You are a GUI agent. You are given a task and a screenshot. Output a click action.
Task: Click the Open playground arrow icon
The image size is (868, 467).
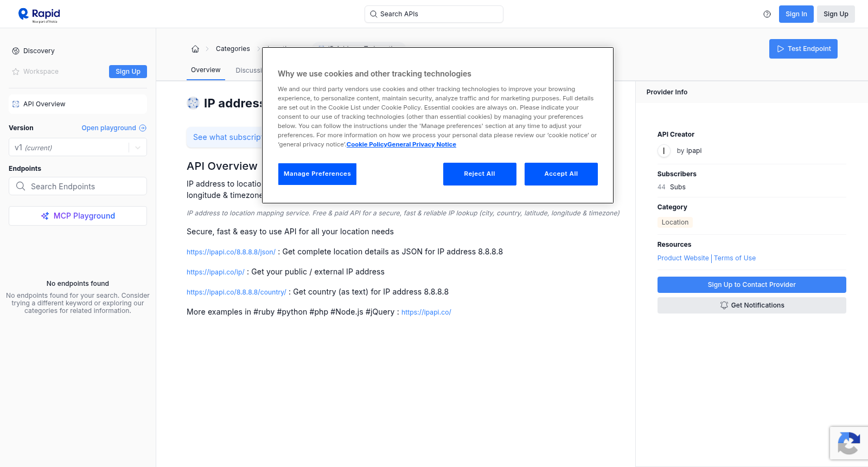143,128
